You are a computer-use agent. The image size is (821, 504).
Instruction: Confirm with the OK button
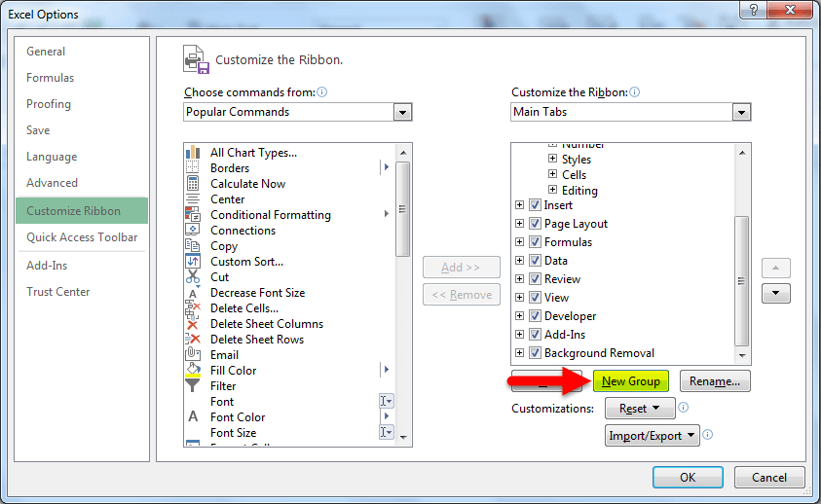click(x=688, y=478)
